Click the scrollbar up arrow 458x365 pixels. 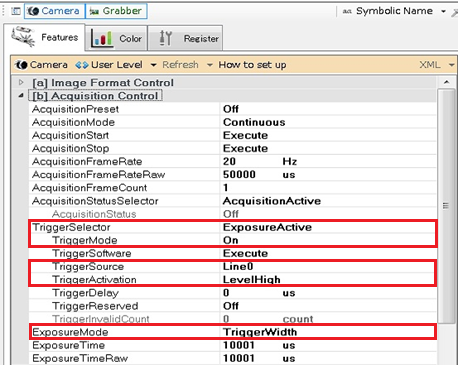pyautogui.click(x=447, y=82)
